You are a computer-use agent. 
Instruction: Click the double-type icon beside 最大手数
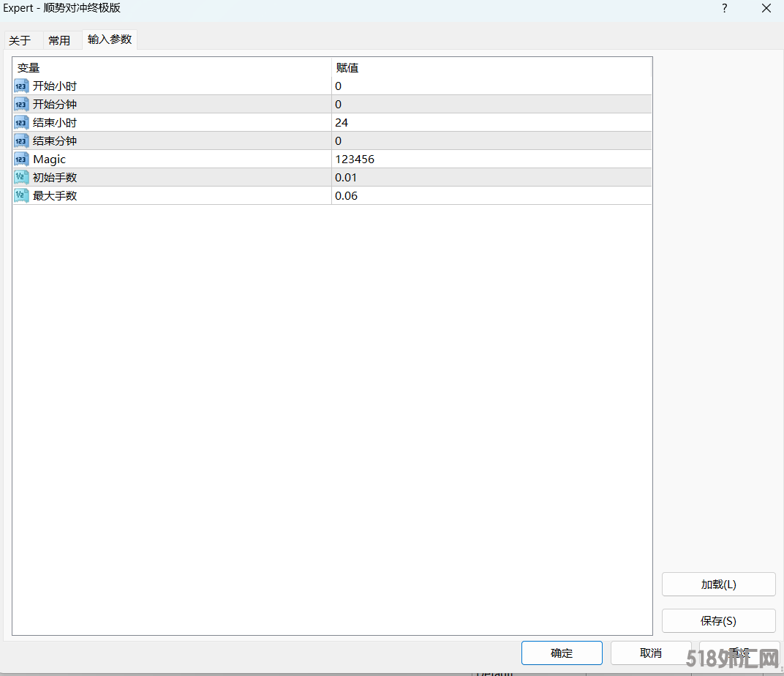(x=21, y=195)
